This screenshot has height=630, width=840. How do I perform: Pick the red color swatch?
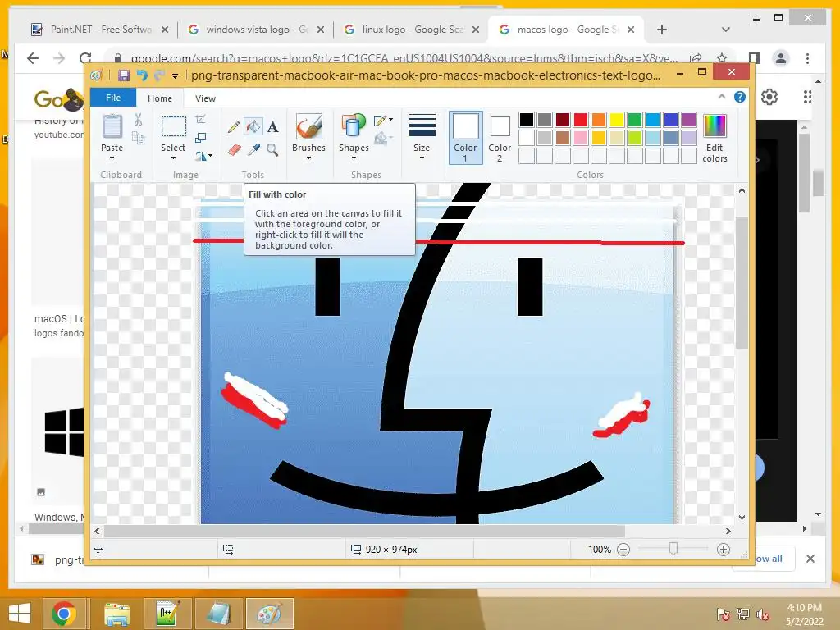pyautogui.click(x=580, y=120)
